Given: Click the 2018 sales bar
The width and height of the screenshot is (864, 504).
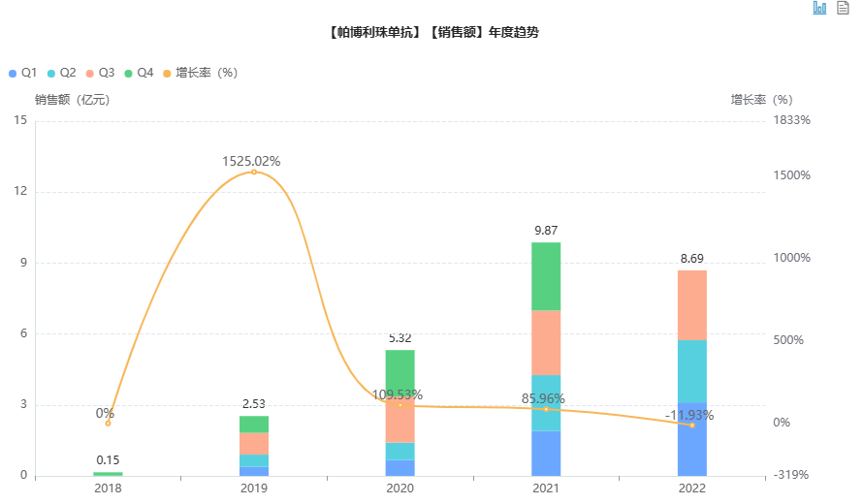Looking at the screenshot, I should pos(108,473).
